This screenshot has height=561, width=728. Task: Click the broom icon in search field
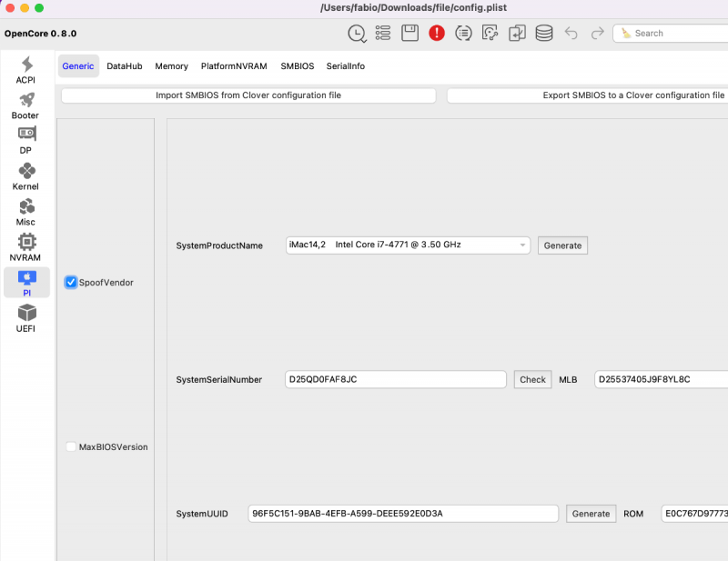pyautogui.click(x=626, y=33)
